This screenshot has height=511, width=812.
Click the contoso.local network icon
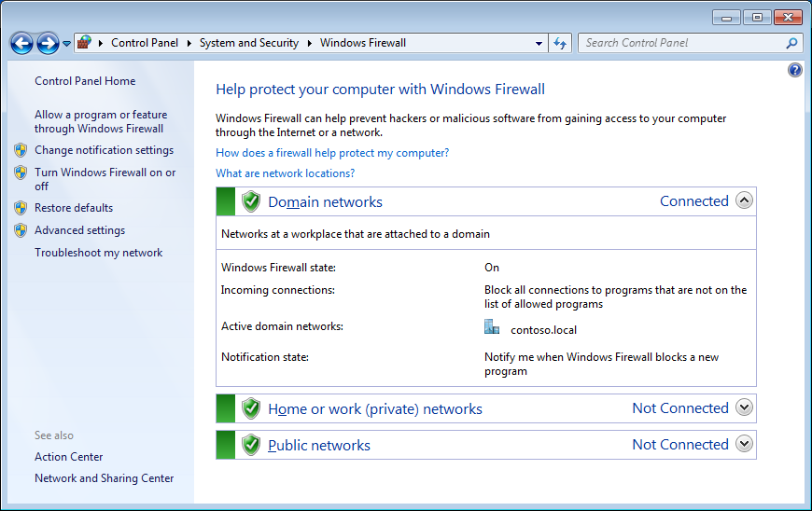pos(492,327)
